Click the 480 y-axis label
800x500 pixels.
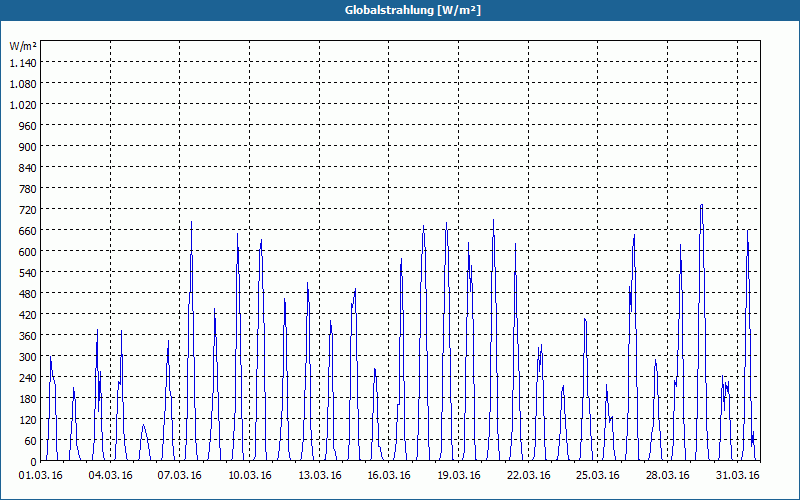point(28,294)
